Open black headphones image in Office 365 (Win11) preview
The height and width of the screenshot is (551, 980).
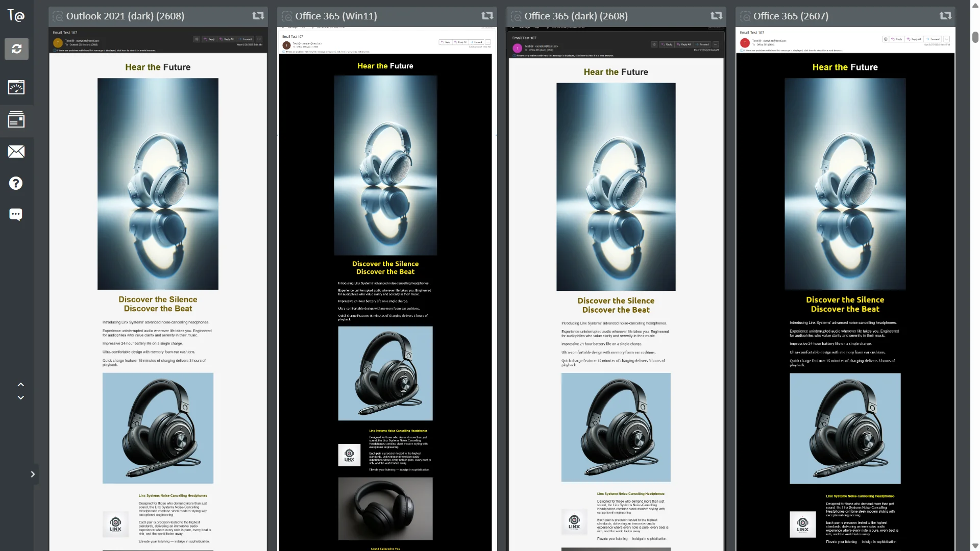tap(385, 373)
